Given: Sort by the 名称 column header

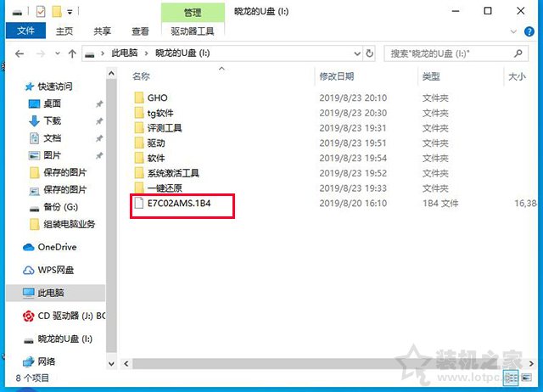Looking at the screenshot, I should 141,76.
